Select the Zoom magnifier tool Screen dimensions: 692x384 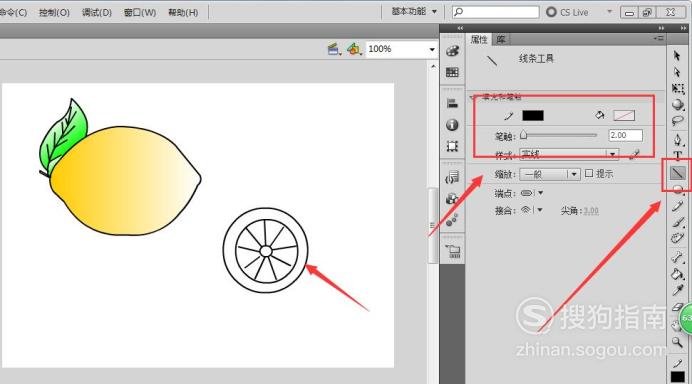[677, 342]
